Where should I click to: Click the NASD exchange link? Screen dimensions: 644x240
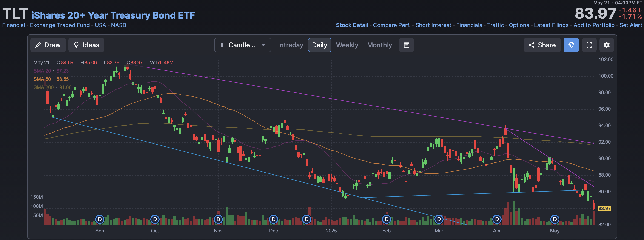pyautogui.click(x=119, y=25)
